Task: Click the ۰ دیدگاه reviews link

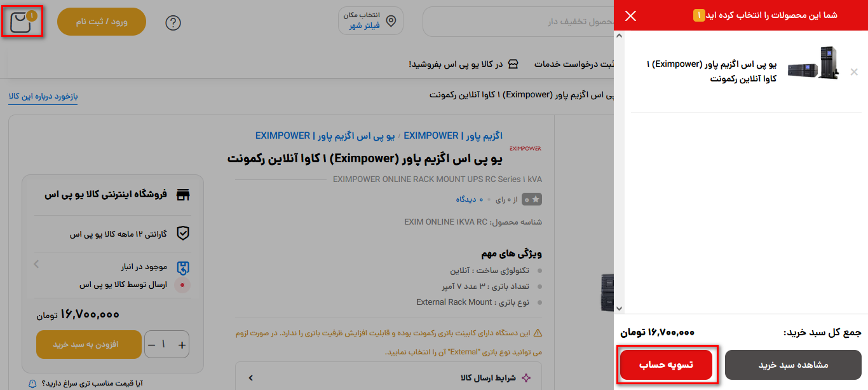Action: point(470,200)
